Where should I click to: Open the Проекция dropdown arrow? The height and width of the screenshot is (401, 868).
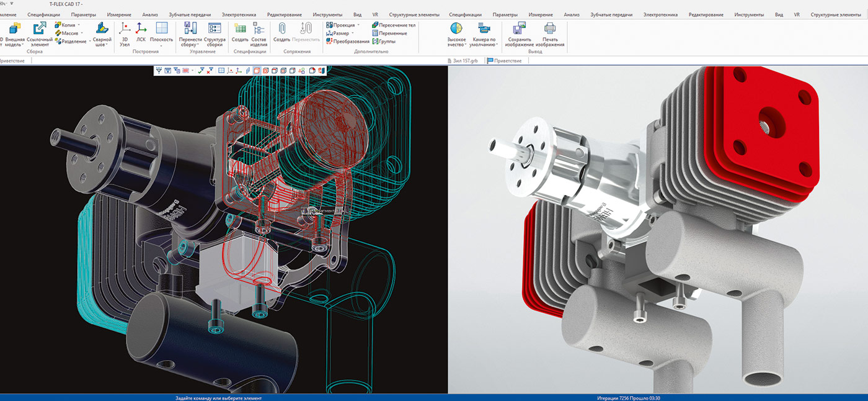(359, 25)
